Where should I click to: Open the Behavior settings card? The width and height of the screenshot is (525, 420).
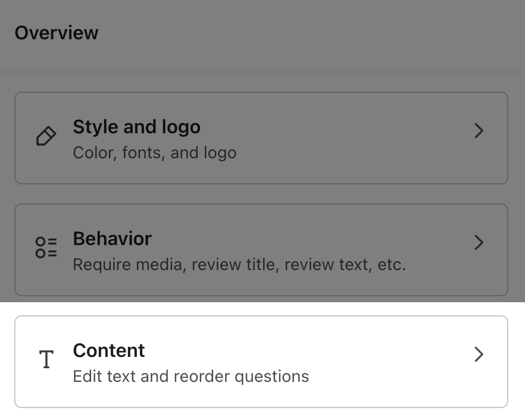(262, 249)
